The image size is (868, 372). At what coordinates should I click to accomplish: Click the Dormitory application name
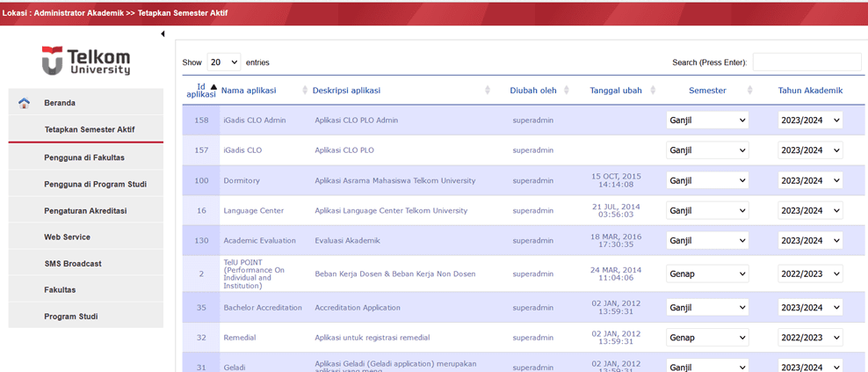(x=242, y=181)
